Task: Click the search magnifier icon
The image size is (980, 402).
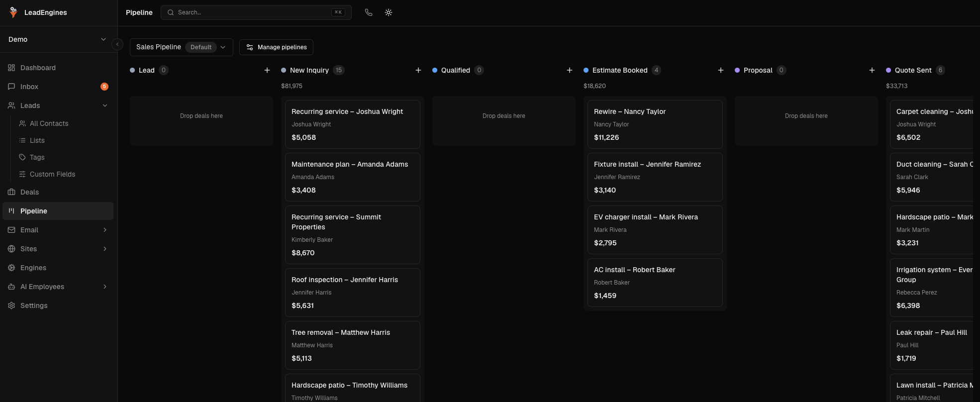Action: 171,12
